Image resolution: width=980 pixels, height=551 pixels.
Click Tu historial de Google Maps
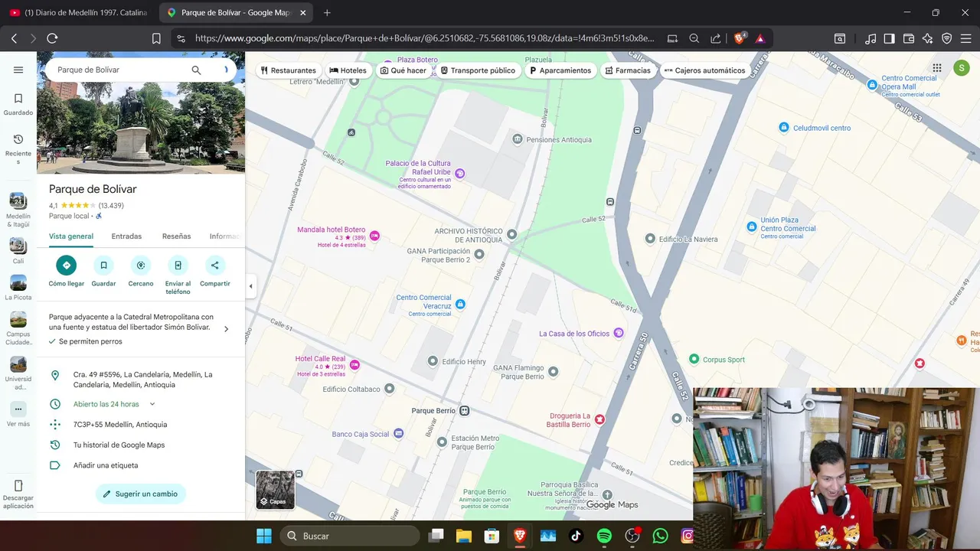[x=141, y=445]
